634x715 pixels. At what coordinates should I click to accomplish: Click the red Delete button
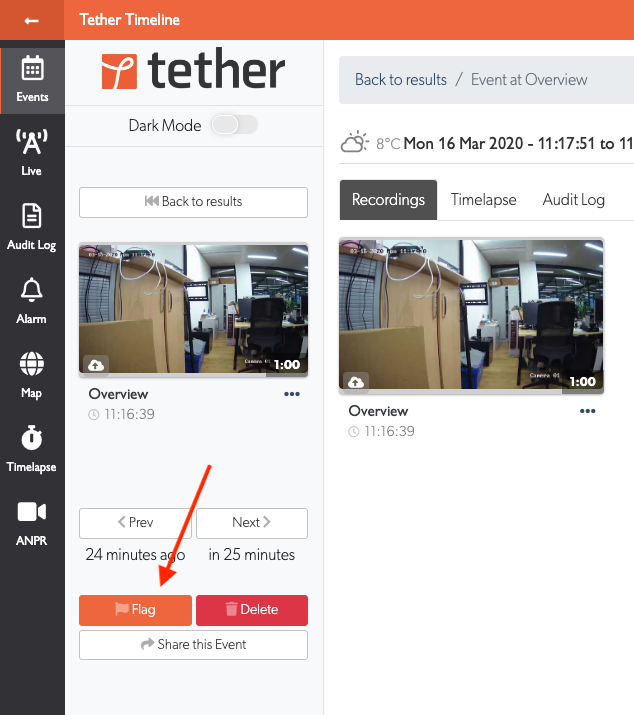[252, 610]
